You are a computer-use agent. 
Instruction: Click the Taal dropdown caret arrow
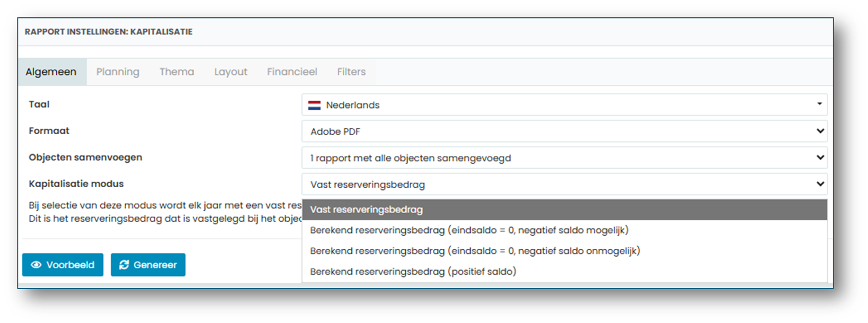coord(819,104)
